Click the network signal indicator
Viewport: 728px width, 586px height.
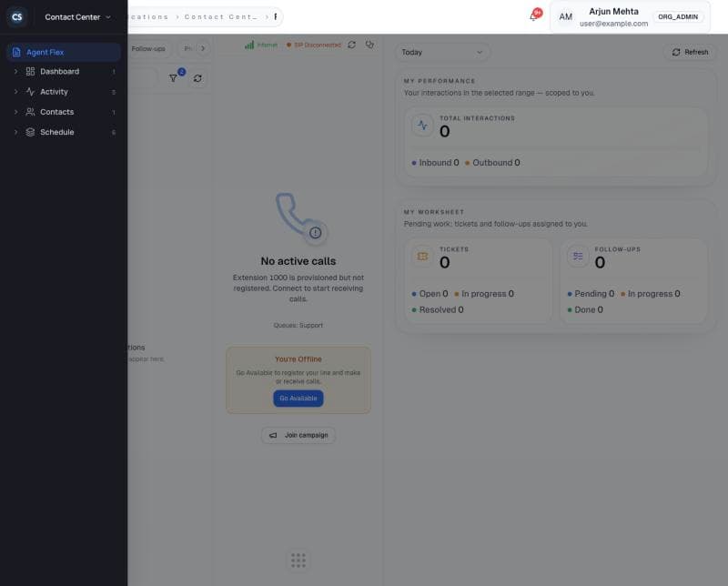pos(260,45)
